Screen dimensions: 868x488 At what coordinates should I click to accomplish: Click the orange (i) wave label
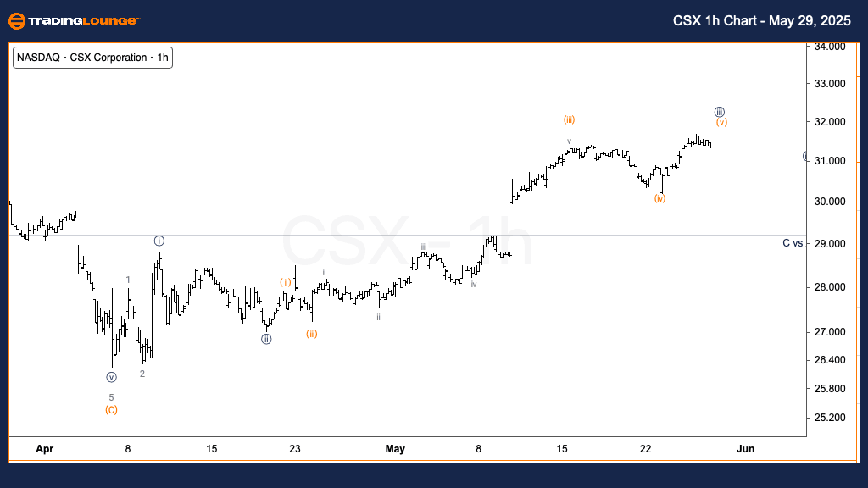pos(287,282)
